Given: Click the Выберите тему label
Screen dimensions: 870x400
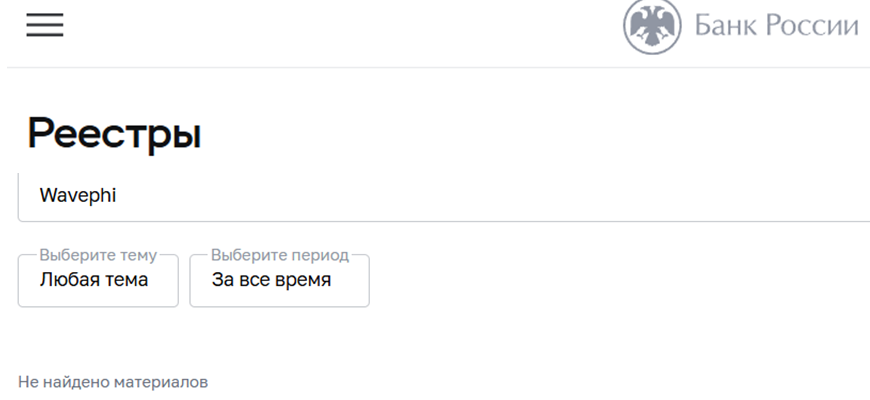Looking at the screenshot, I should 98,255.
